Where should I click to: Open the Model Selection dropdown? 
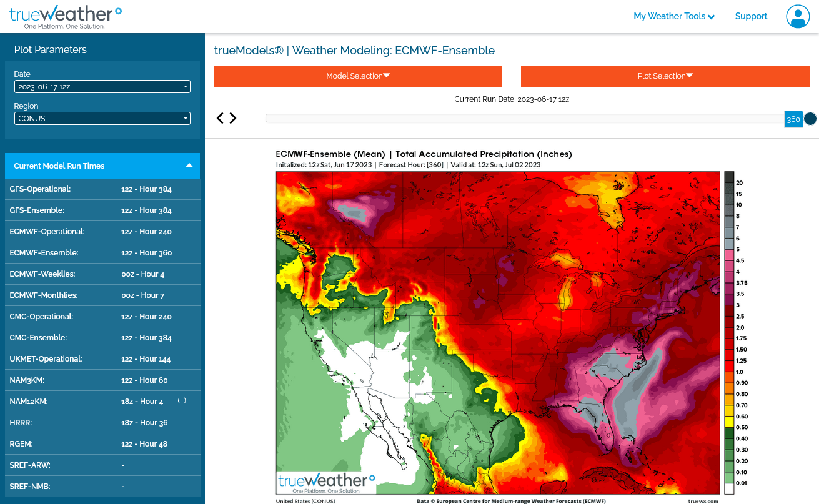point(358,76)
